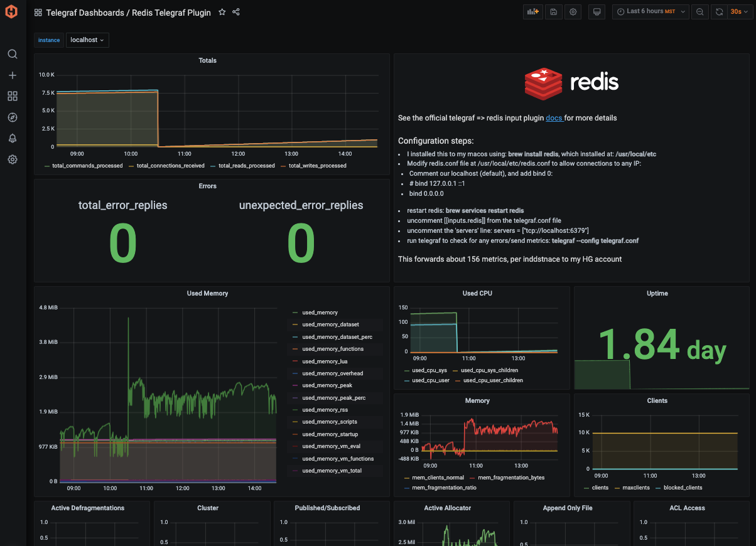Open the 30s refresh interval dropdown
This screenshot has width=756, height=546.
point(739,12)
